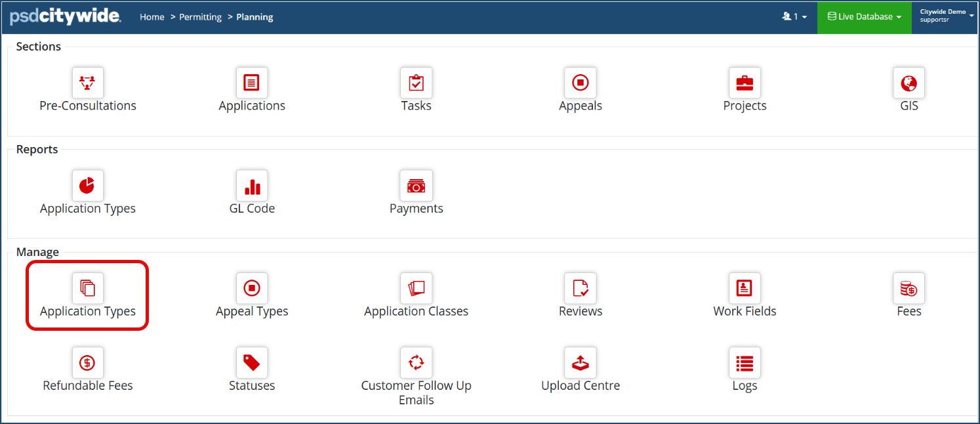Image resolution: width=980 pixels, height=424 pixels.
Task: Click the Application Classes label
Action: [x=417, y=311]
